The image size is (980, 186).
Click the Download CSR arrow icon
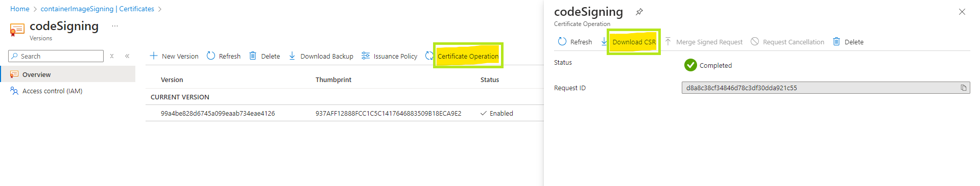(604, 41)
